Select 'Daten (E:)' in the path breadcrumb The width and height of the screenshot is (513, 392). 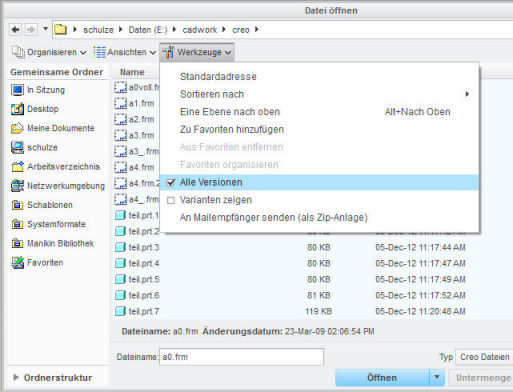[148, 30]
